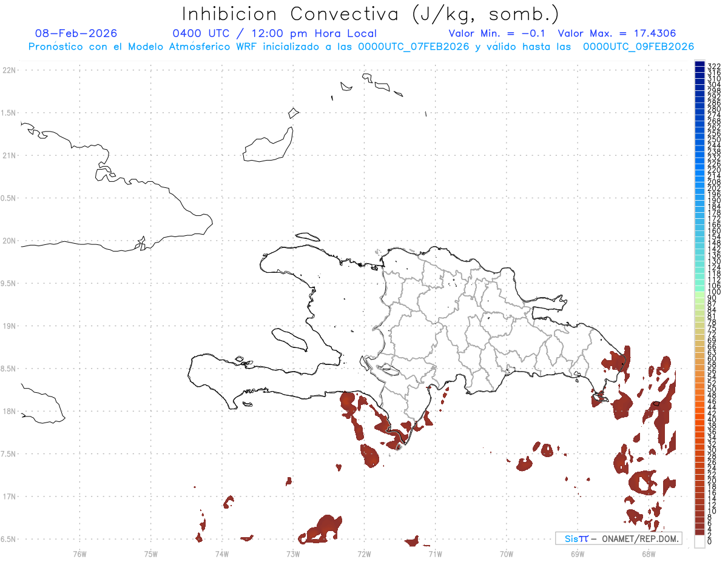Click the '6.5N' latitude label
Viewport: 728px width, 562px height.
[8, 539]
